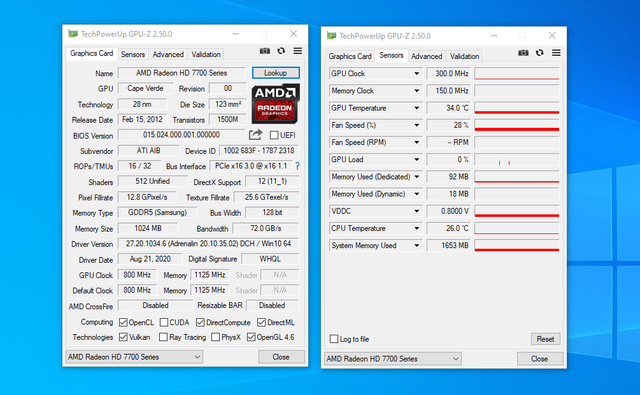Image resolution: width=640 pixels, height=395 pixels.
Task: Open VDDC sensor dropdown
Action: (416, 211)
